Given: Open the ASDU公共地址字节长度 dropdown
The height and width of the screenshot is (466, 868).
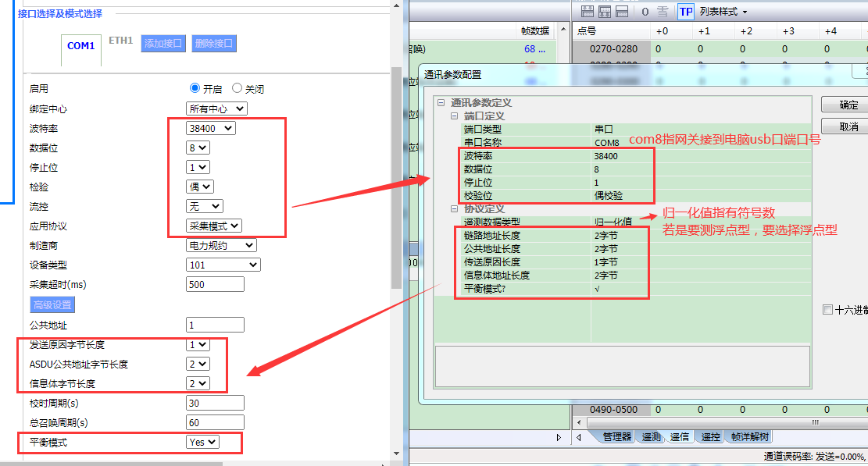Looking at the screenshot, I should [x=198, y=364].
